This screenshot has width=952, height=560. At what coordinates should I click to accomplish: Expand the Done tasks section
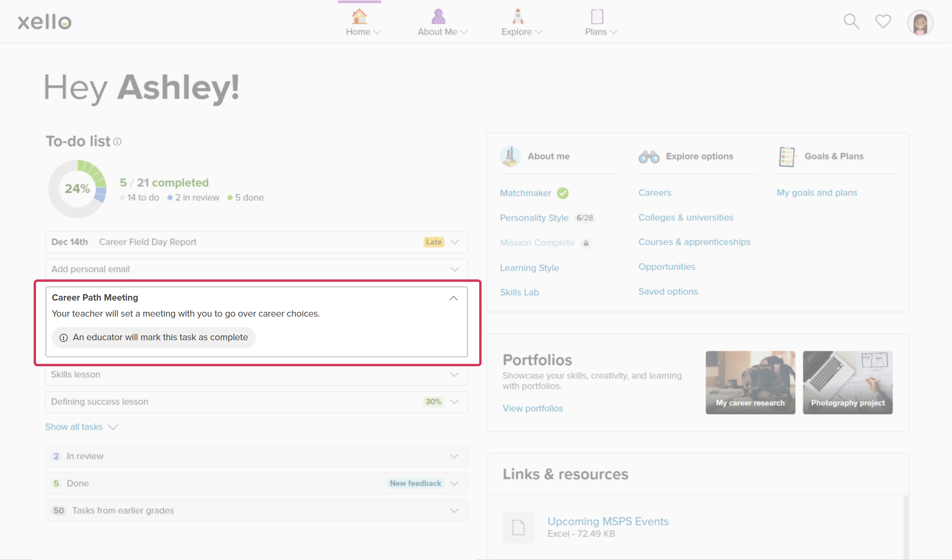pos(454,483)
